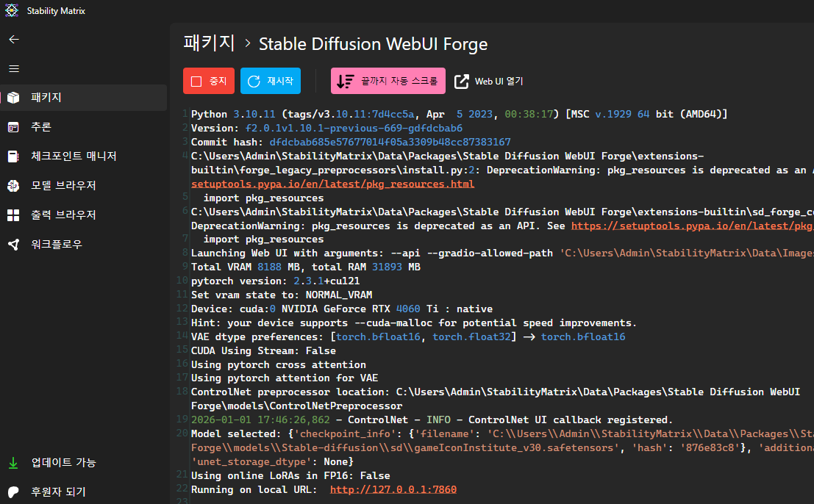Click the 'ControlNet UI callback registered' line
The width and height of the screenshot is (814, 504).
point(432,420)
